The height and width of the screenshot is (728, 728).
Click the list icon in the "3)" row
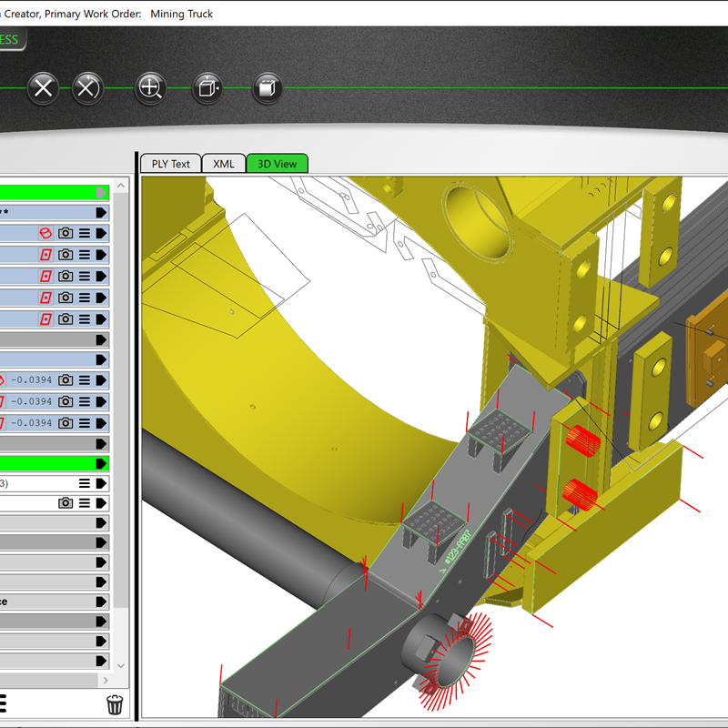[x=85, y=483]
